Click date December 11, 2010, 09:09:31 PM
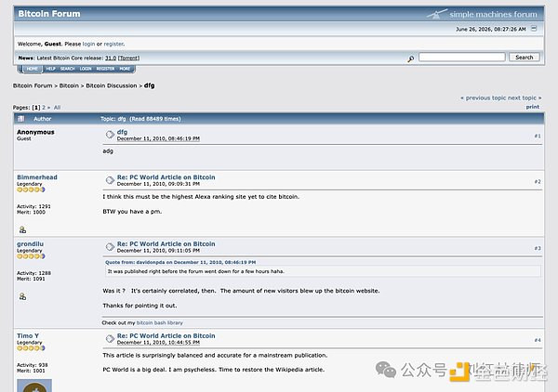558x392 pixels. [158, 184]
